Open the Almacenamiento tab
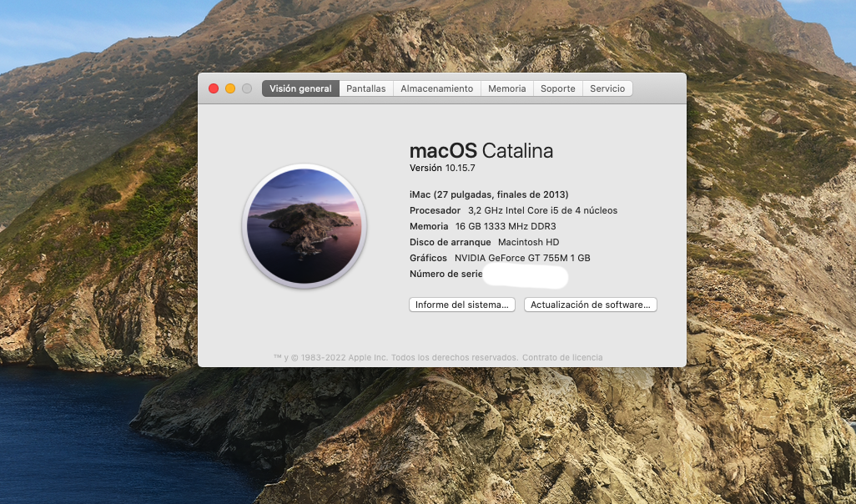Image resolution: width=856 pixels, height=504 pixels. pos(436,88)
